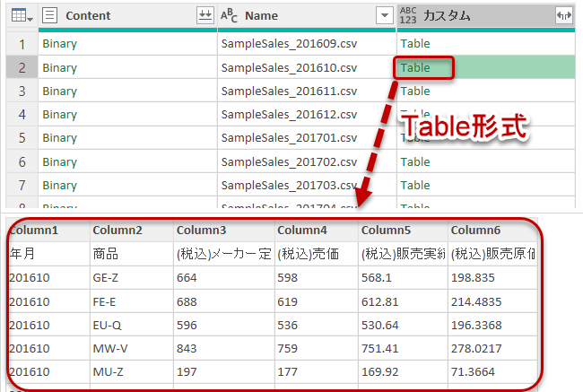Open the table menu icon in header corner
Screen dimensions: 583x392
[x=22, y=15]
